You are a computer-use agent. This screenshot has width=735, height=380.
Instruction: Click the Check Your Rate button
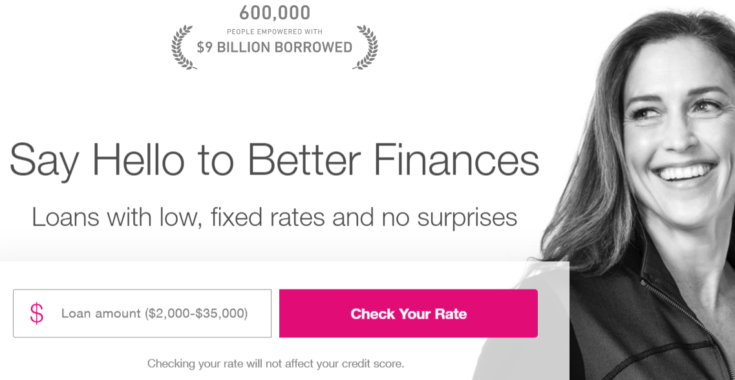pyautogui.click(x=408, y=313)
